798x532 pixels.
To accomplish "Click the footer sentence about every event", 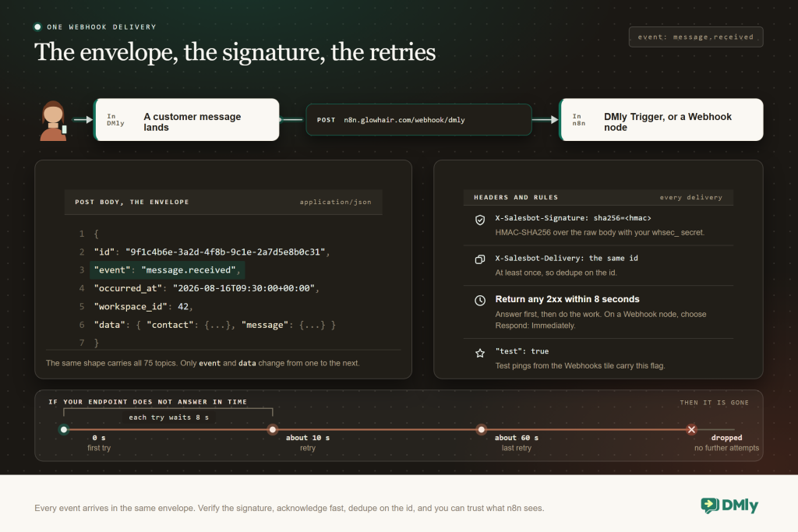I will pyautogui.click(x=290, y=508).
